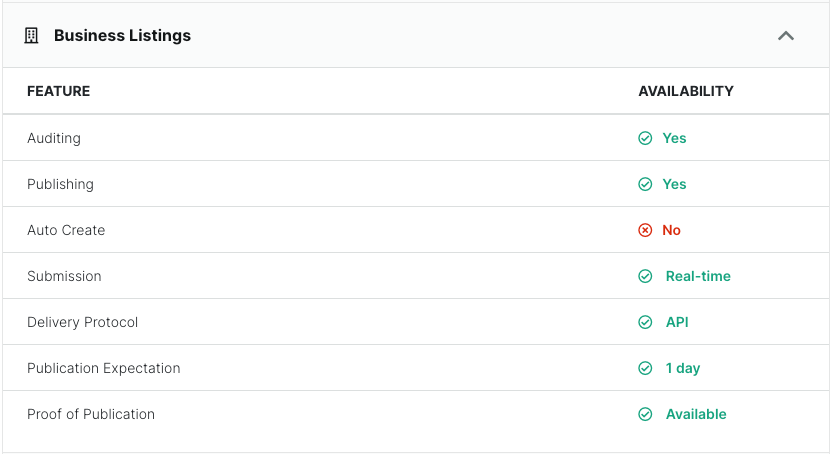Select the Auditing feature row
836x454 pixels.
point(416,137)
